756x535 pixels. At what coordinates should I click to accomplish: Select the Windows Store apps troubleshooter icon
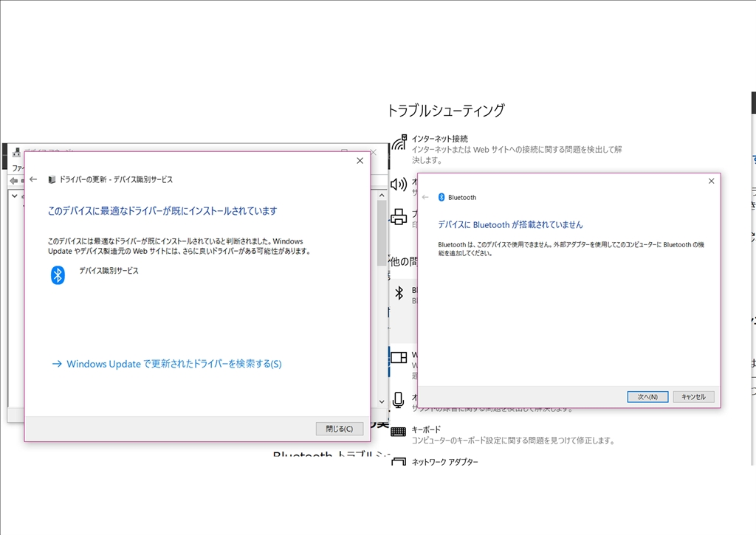(399, 358)
